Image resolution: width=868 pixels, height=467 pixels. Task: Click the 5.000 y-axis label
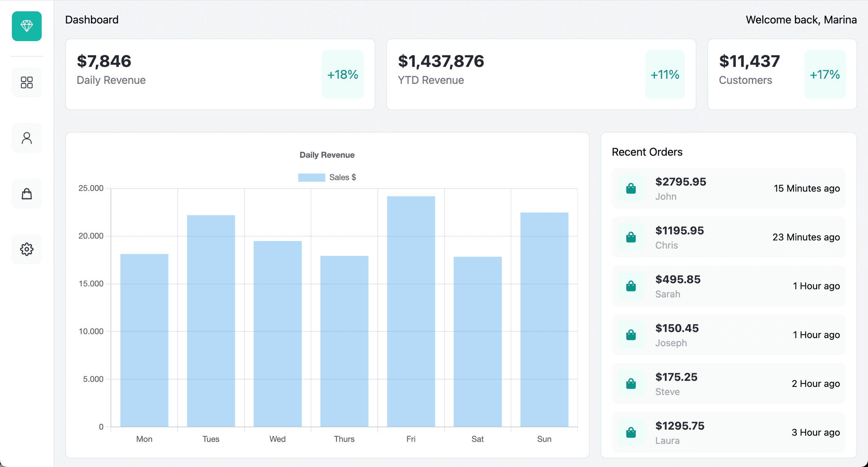pos(93,379)
